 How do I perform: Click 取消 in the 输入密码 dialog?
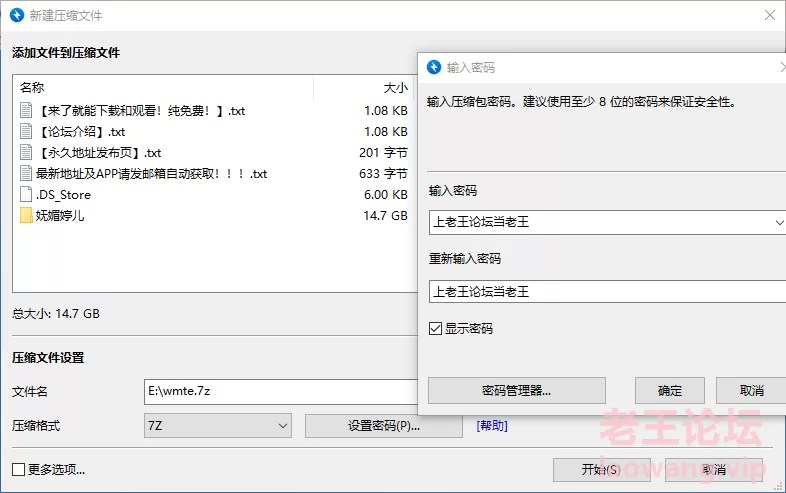point(751,391)
